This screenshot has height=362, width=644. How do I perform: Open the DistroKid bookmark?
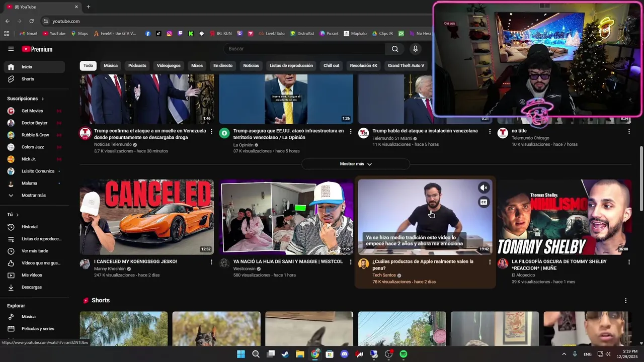coord(301,34)
